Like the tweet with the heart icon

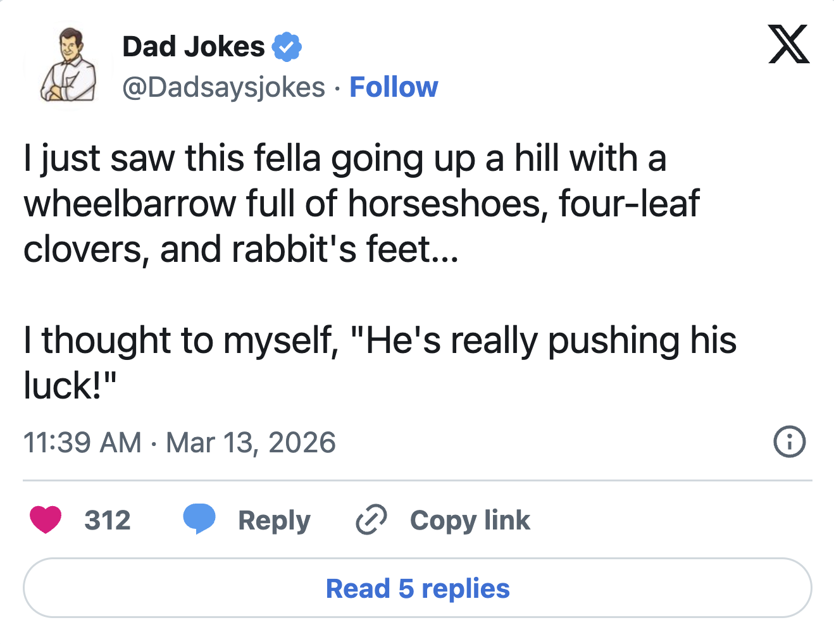(x=46, y=519)
